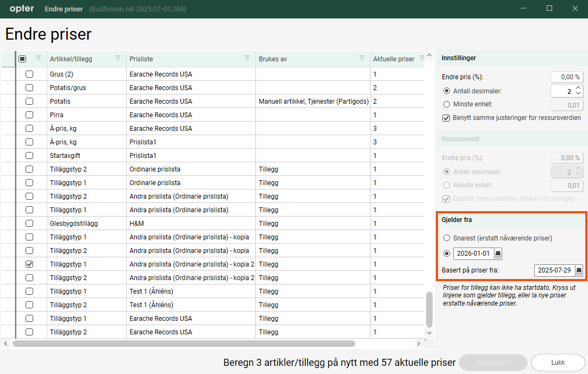
Task: Select the Minste enhet radio button
Action: click(447, 104)
